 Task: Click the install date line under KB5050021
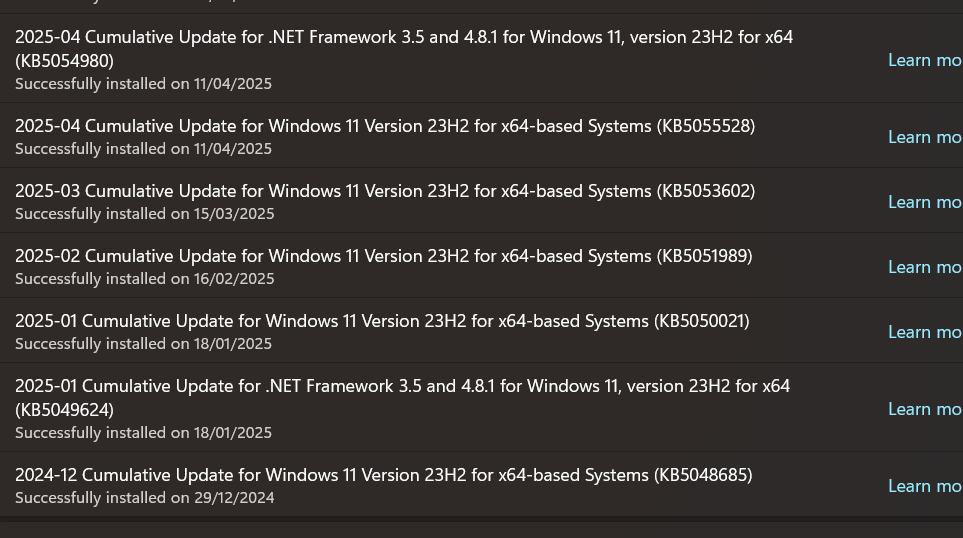coord(143,344)
